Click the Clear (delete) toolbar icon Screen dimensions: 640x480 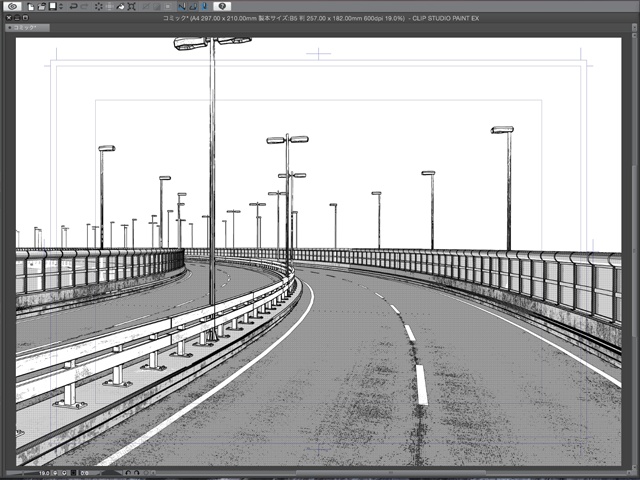click(x=98, y=7)
